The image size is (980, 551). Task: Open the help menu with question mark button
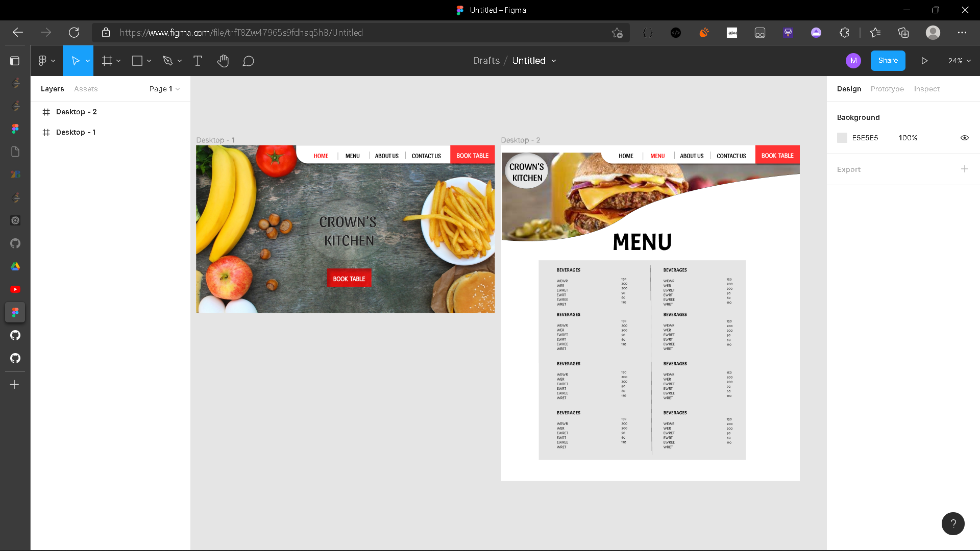(952, 523)
